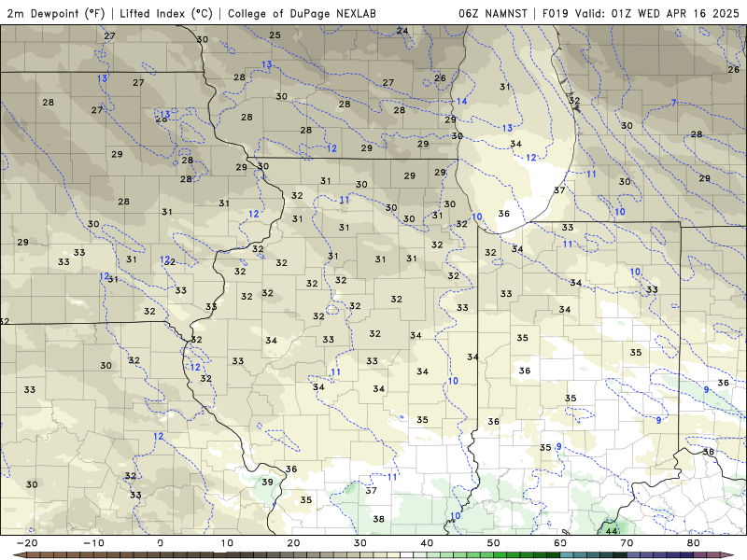Click the 50 label on the color scale

[x=494, y=543]
